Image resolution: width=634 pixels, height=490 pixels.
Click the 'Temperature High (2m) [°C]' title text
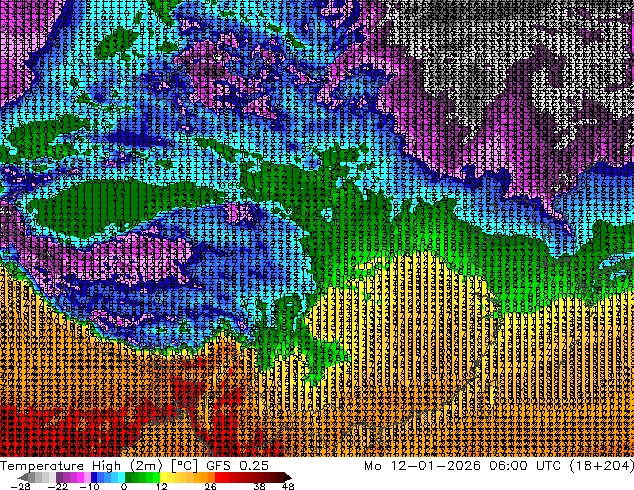[x=99, y=466]
